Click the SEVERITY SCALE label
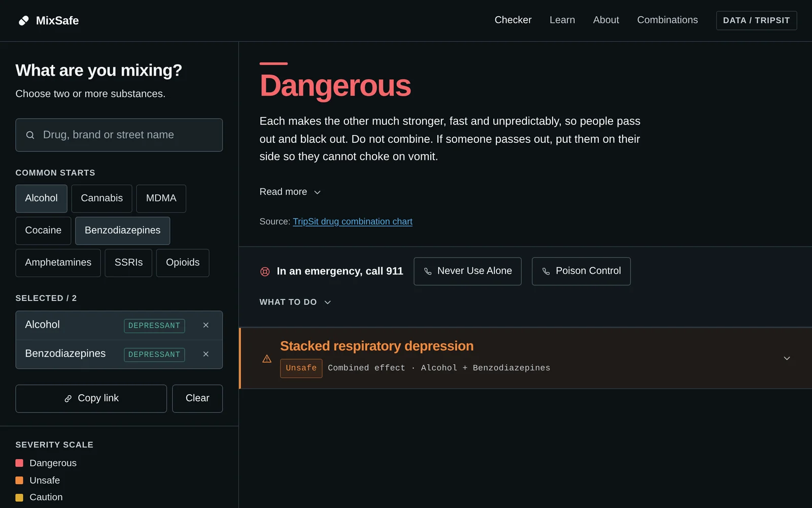 click(x=54, y=444)
